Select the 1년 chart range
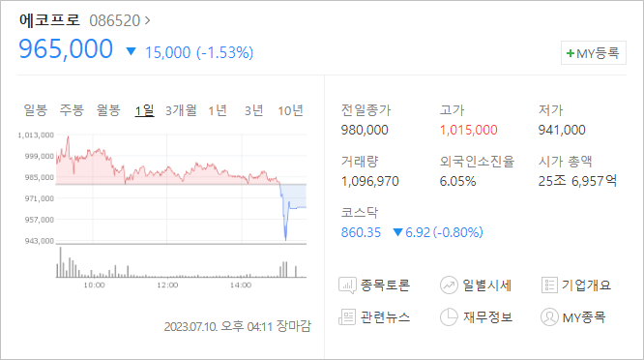Screen dimensions: 644x360 pyautogui.click(x=218, y=110)
